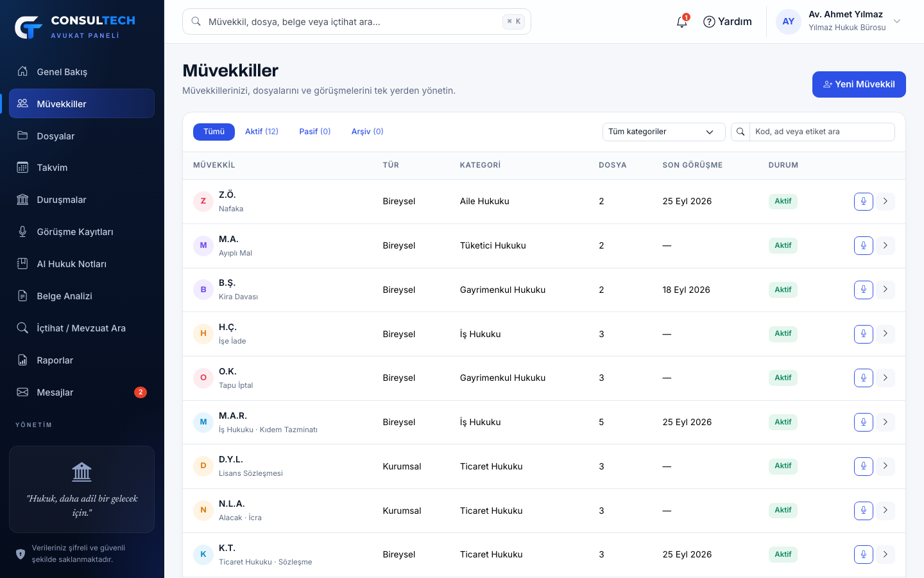Click the Z avatar of client Z.Ö.

[x=203, y=202]
